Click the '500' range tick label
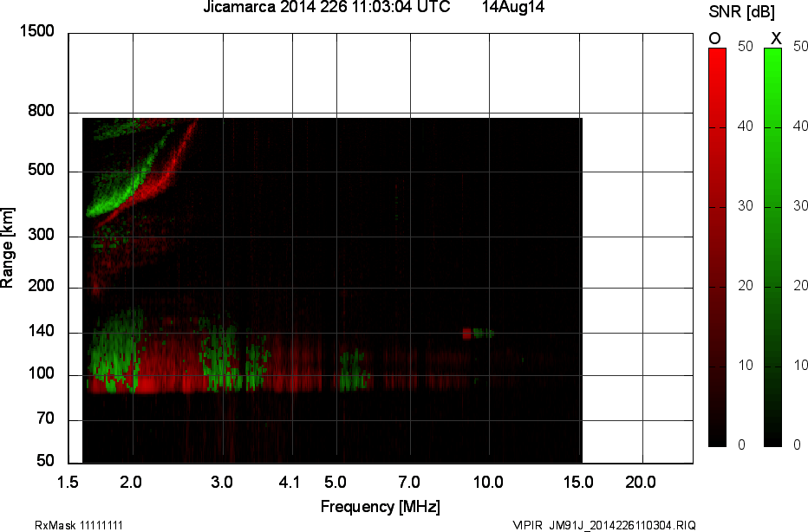The width and height of the screenshot is (808, 532). [x=41, y=170]
